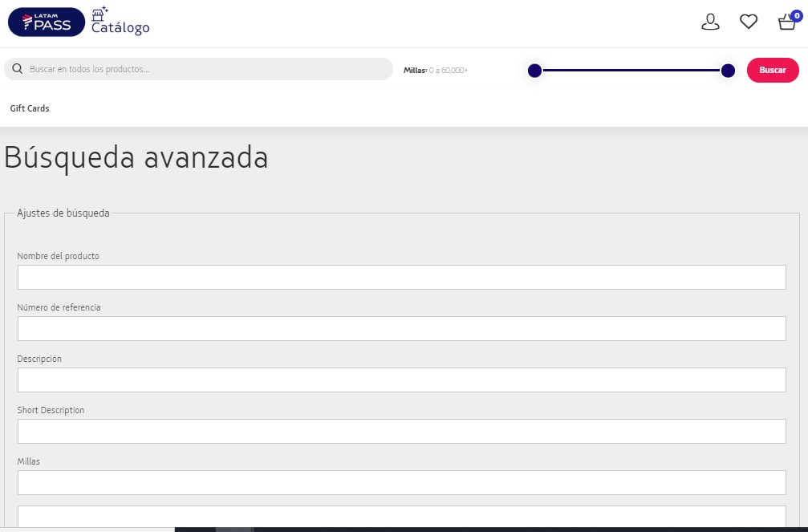Click the Número de referencia field

point(401,328)
